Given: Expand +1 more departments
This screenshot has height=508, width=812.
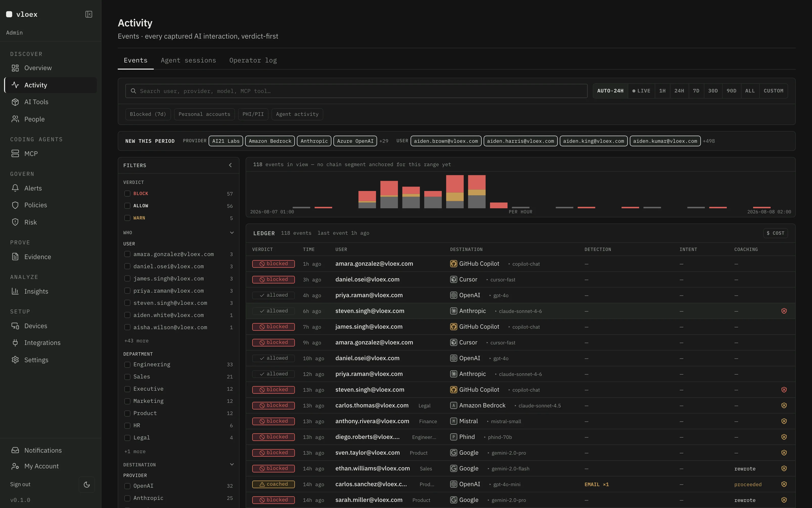Looking at the screenshot, I should click(x=135, y=452).
